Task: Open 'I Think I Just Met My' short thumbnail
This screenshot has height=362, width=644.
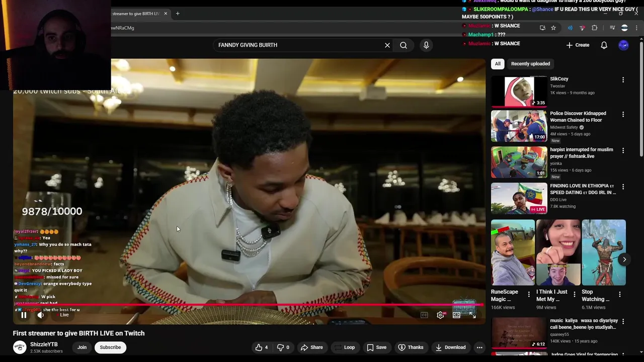Action: [558, 252]
